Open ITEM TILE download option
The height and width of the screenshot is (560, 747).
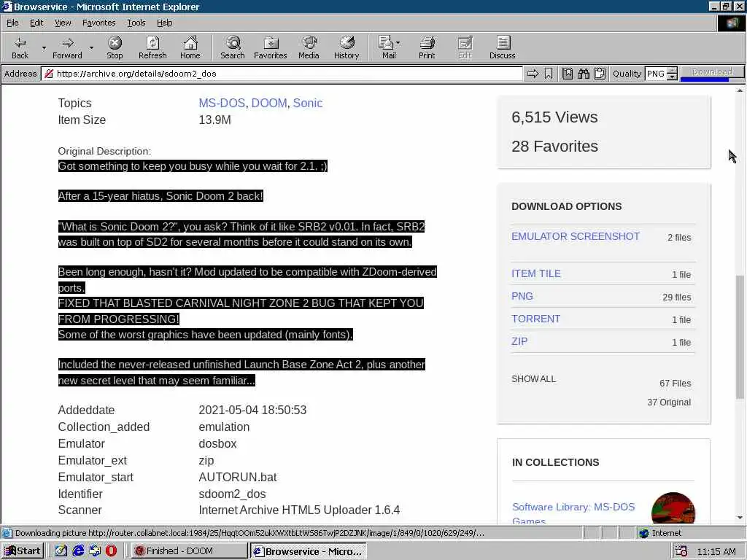point(536,274)
